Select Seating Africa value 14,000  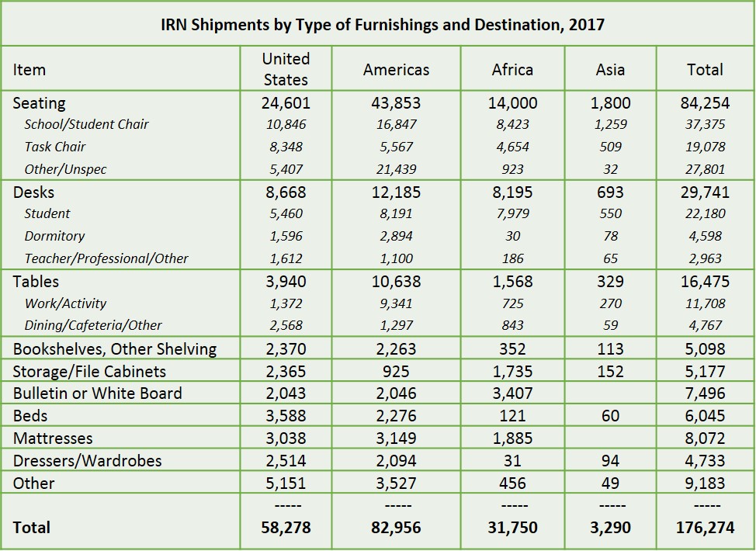click(512, 103)
